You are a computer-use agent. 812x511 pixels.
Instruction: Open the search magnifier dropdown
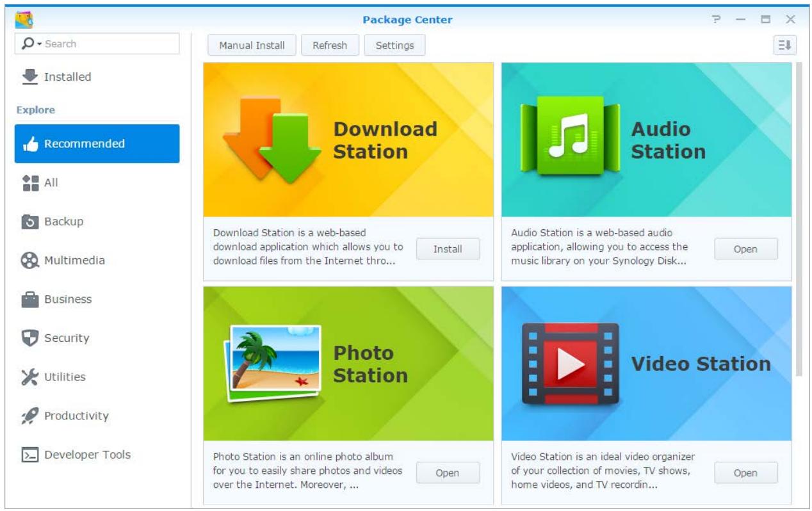click(x=31, y=44)
